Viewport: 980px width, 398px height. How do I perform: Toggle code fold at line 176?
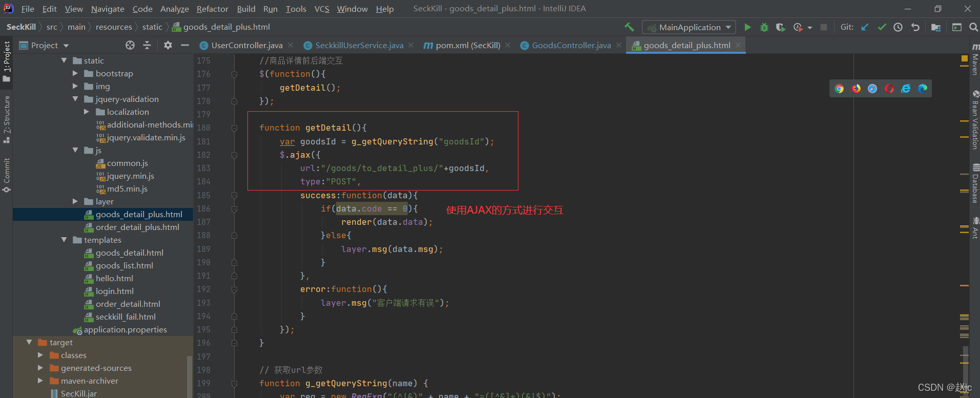pos(234,74)
